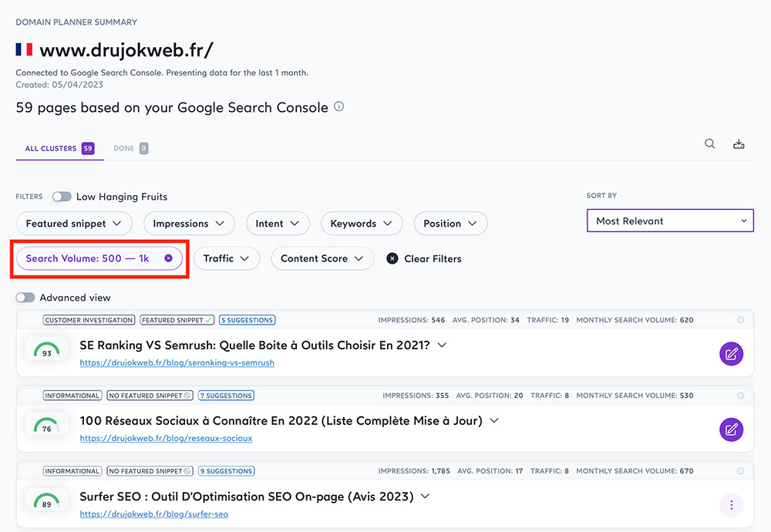Open the Keywords filter dropdown
The width and height of the screenshot is (771, 532).
[x=362, y=224]
